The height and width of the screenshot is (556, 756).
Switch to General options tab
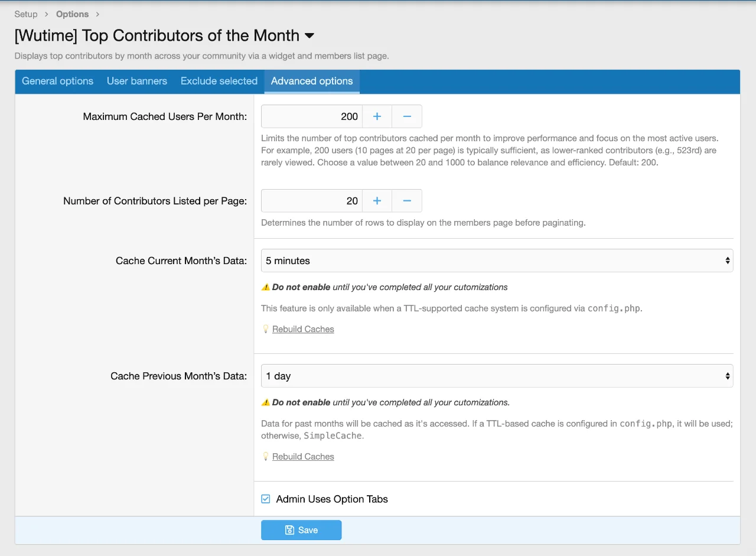(x=57, y=81)
